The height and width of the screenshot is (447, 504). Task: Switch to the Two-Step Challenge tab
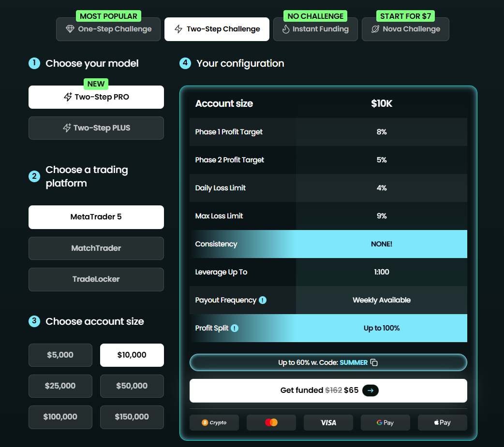217,29
